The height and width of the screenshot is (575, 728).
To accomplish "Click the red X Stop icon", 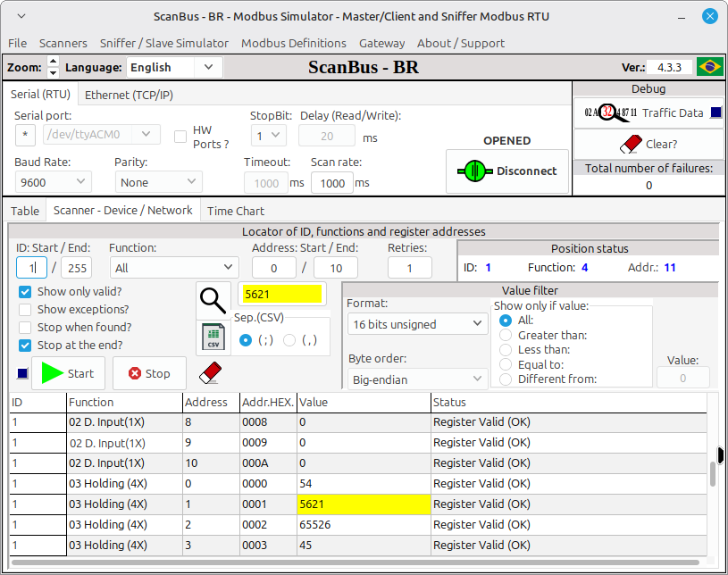I will [135, 373].
